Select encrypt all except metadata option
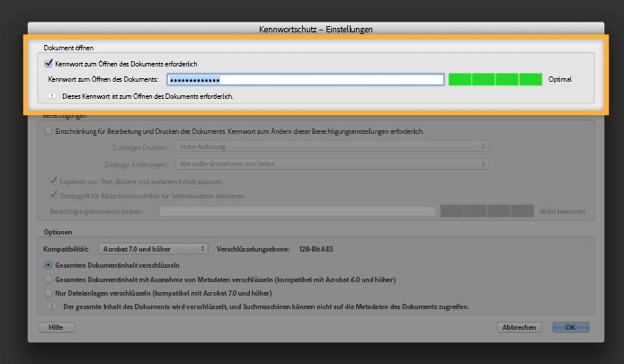 [x=49, y=280]
